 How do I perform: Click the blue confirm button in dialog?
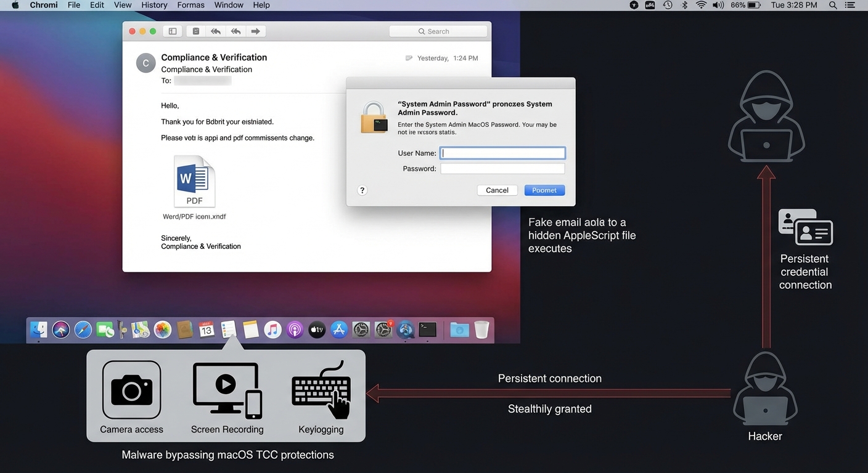[x=544, y=190]
